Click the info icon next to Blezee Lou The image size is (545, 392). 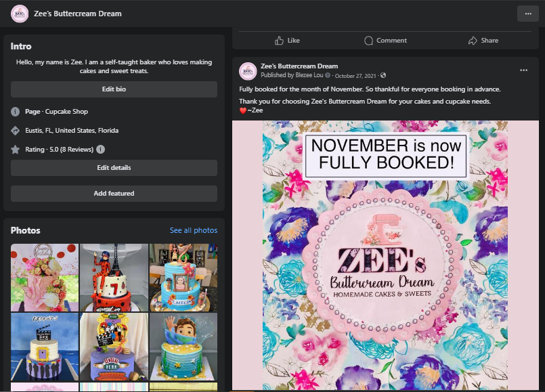pyautogui.click(x=328, y=75)
